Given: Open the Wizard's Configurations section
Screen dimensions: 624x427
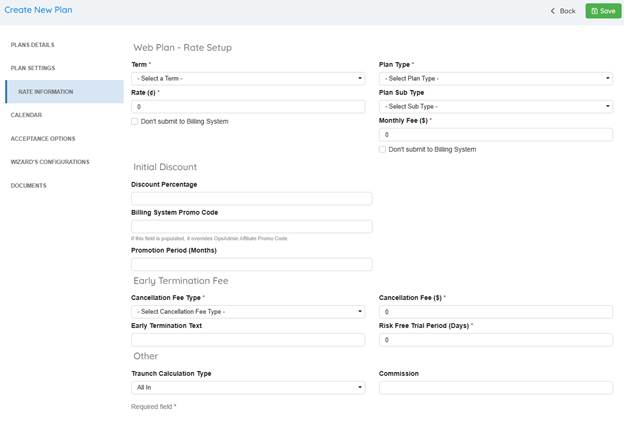Looking at the screenshot, I should coord(50,162).
